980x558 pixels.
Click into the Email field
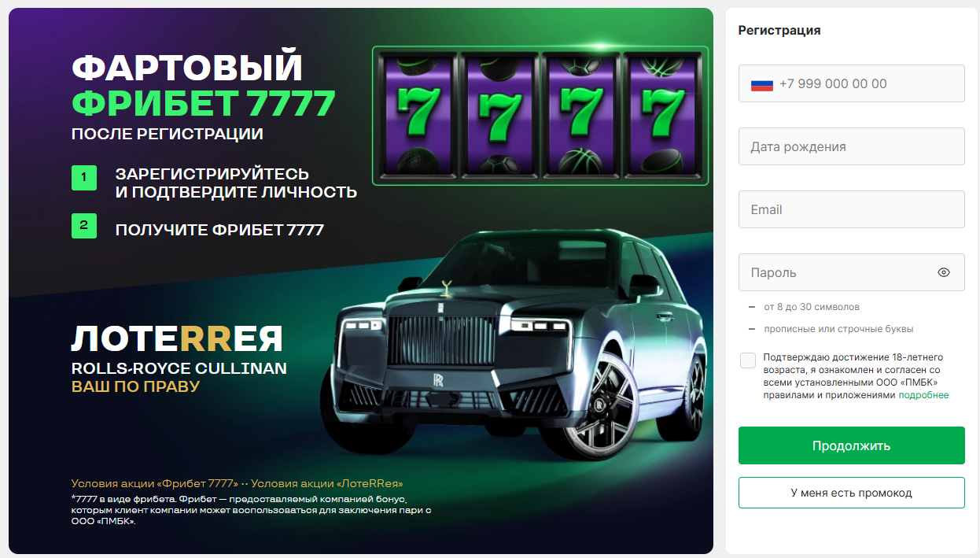tap(851, 209)
